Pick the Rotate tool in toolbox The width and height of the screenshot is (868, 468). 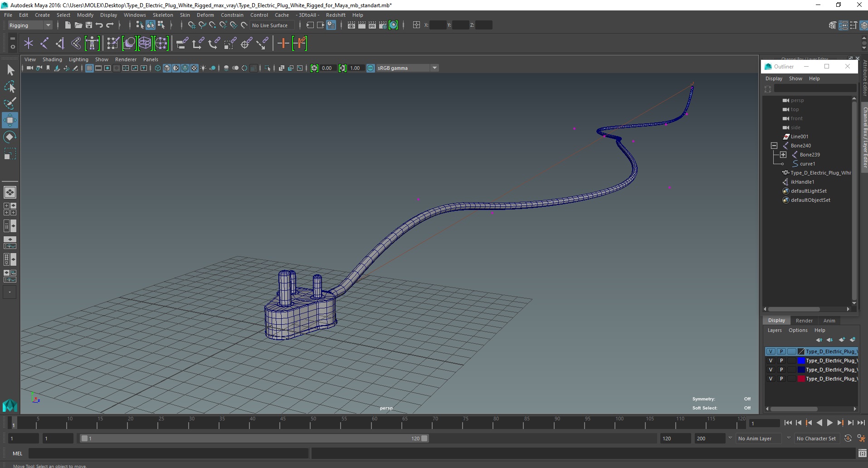[10, 137]
